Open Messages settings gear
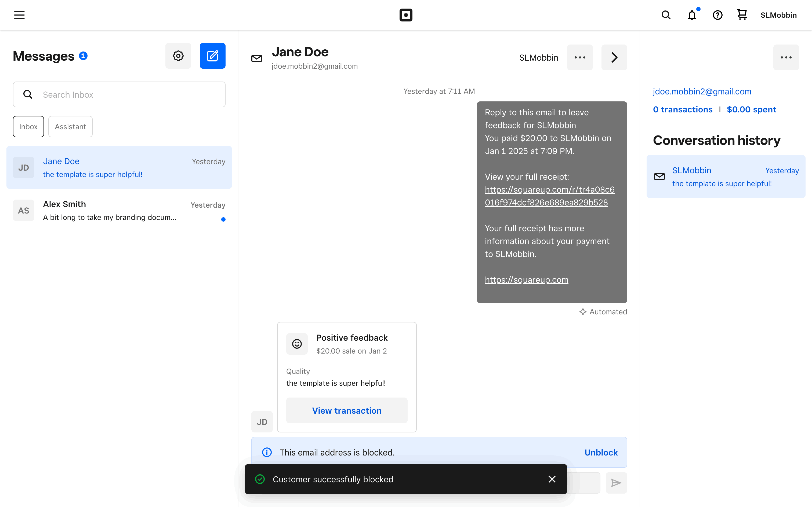812x507 pixels. click(x=178, y=56)
